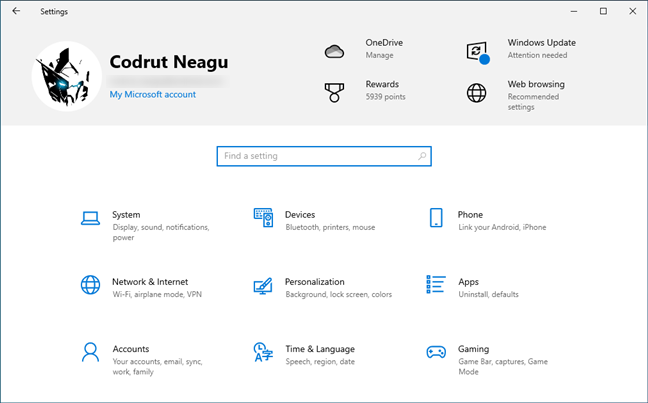
Task: Click the Network & Internet globe icon
Action: click(x=90, y=285)
